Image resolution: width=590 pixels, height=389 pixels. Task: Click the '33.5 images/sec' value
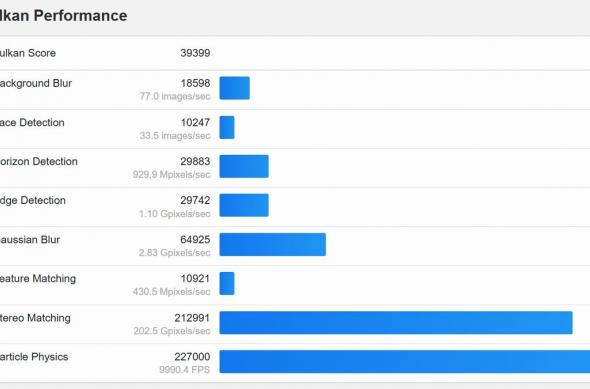click(x=175, y=135)
